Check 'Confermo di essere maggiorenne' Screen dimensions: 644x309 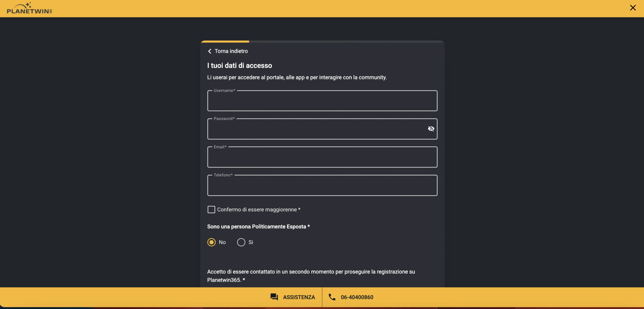click(211, 209)
